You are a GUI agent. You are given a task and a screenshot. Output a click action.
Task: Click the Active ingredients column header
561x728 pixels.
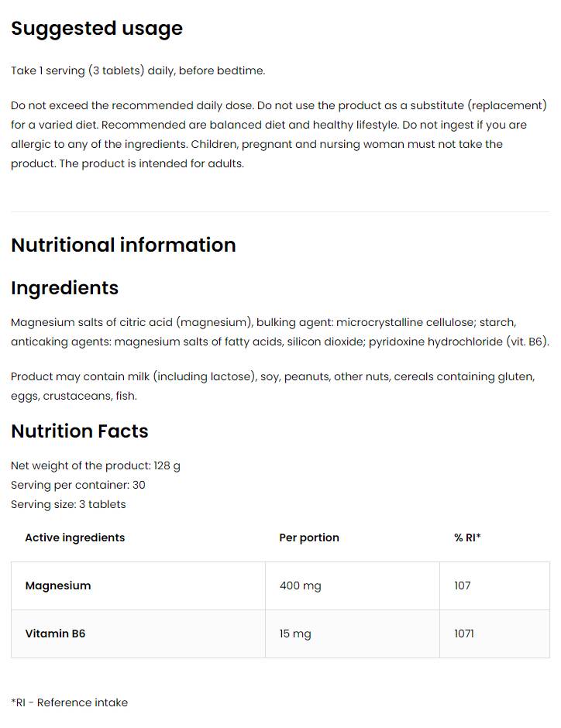tap(74, 537)
